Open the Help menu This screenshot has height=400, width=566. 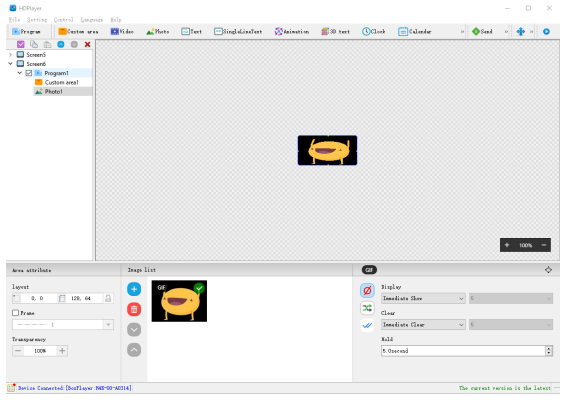(x=116, y=19)
